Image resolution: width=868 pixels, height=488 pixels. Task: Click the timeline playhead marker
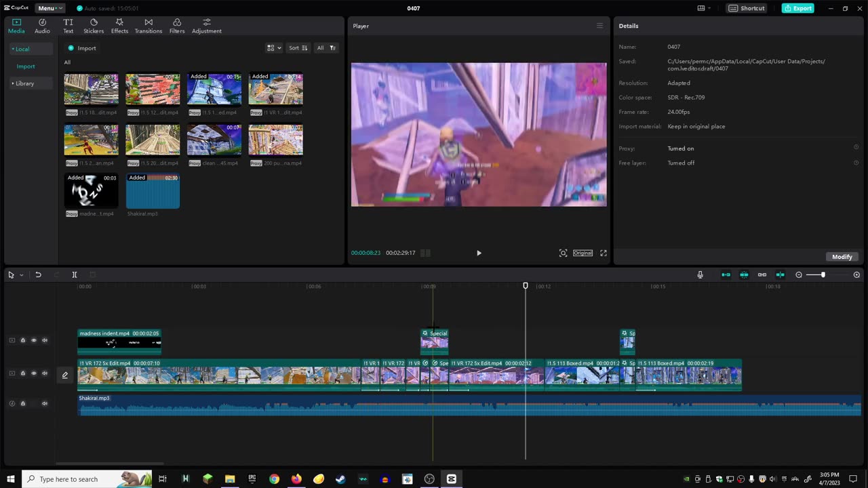[526, 286]
